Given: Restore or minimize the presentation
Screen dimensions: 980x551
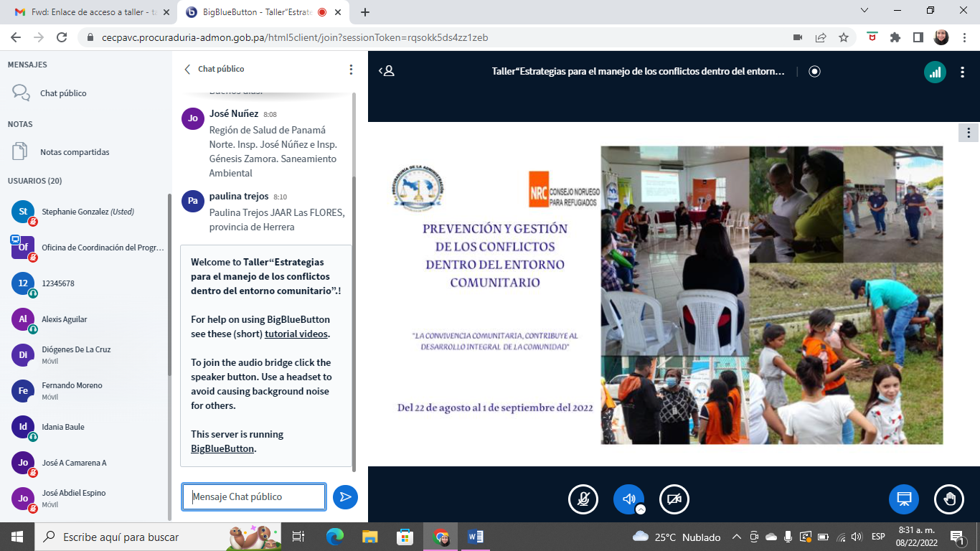Looking at the screenshot, I should point(903,499).
